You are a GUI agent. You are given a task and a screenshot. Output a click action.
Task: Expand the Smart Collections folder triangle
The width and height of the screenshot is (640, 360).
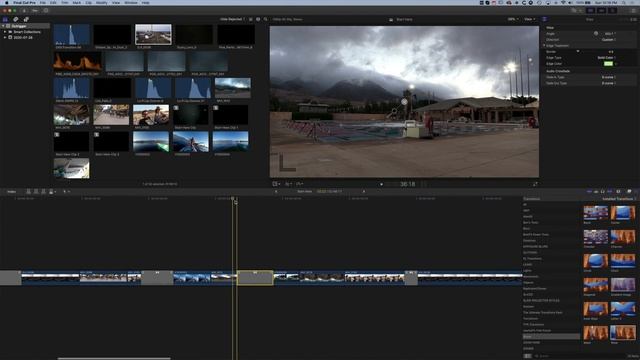point(5,31)
